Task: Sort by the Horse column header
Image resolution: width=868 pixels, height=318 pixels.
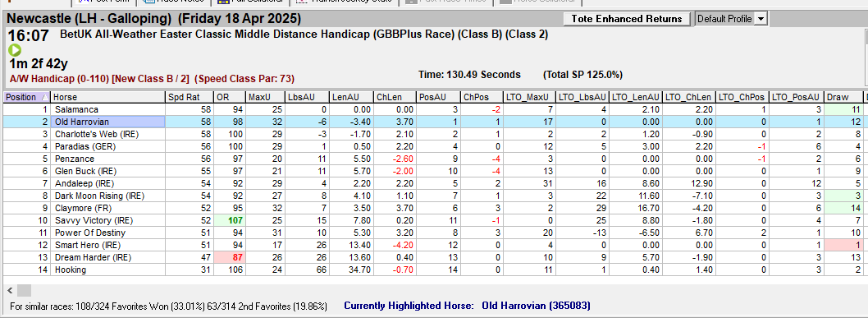Action: (107, 97)
